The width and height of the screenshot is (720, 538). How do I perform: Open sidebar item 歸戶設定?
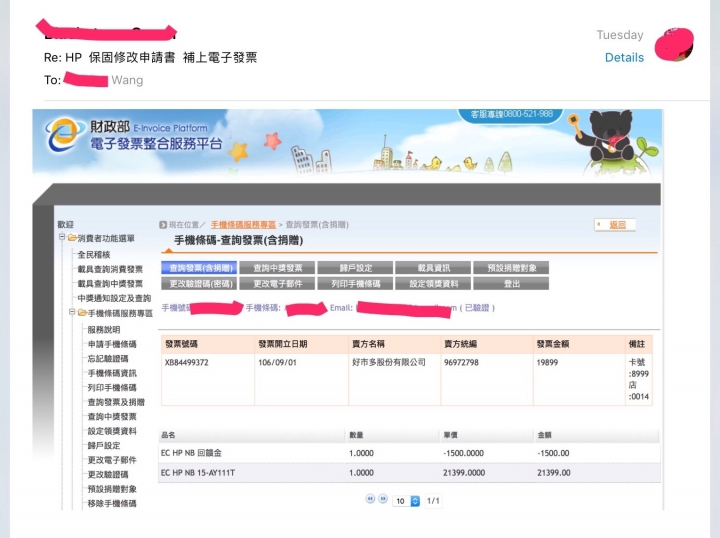(x=104, y=445)
